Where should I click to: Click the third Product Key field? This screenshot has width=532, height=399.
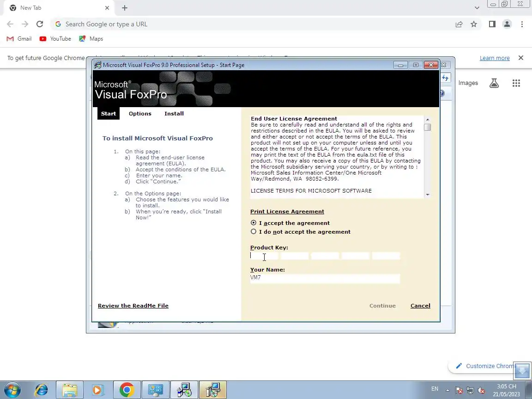(325, 255)
